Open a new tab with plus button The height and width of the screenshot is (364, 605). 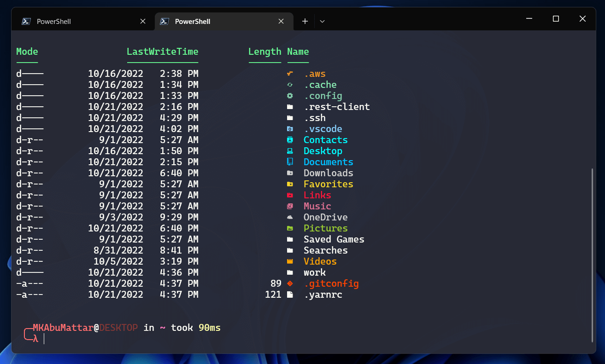click(x=305, y=21)
